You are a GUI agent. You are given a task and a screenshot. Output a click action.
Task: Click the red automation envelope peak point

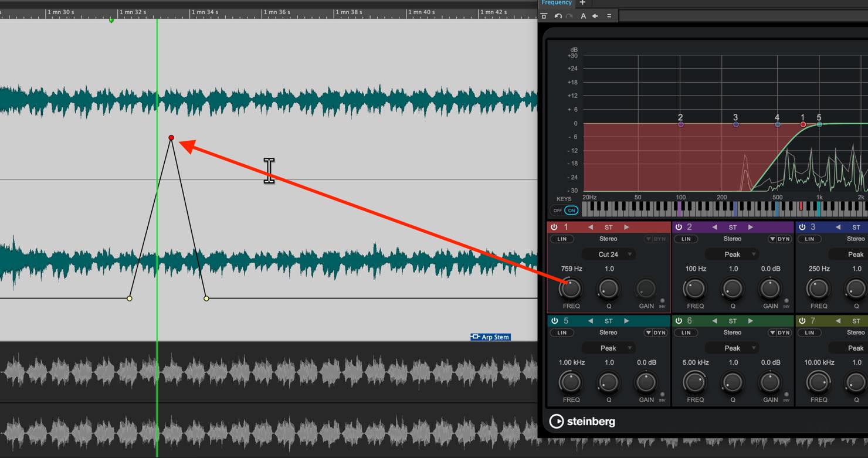[171, 138]
